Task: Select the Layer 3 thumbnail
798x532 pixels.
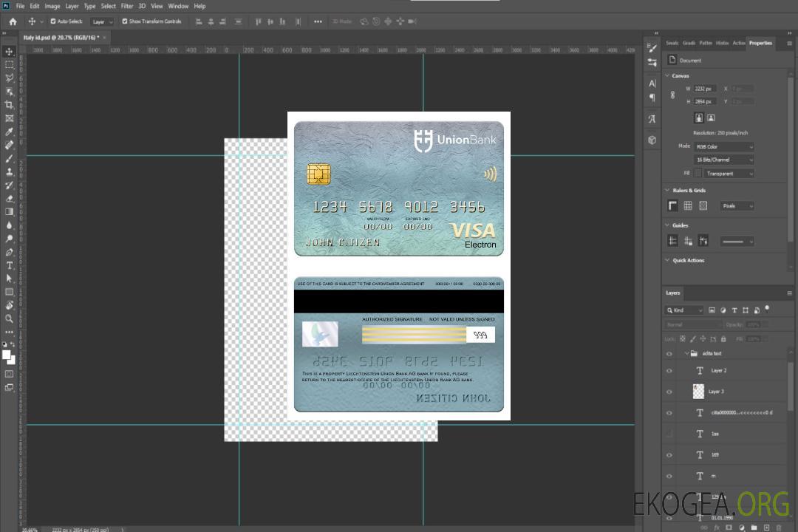Action: pyautogui.click(x=698, y=392)
